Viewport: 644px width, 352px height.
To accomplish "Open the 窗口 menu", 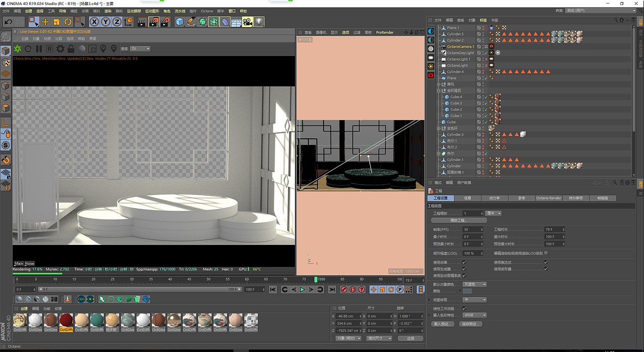I will pyautogui.click(x=232, y=11).
